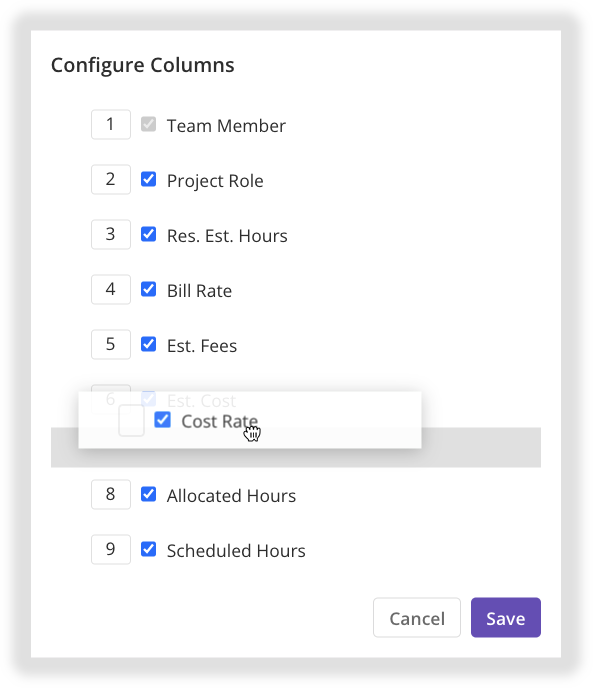Toggle the Cost Rate checkbox

[x=162, y=420]
